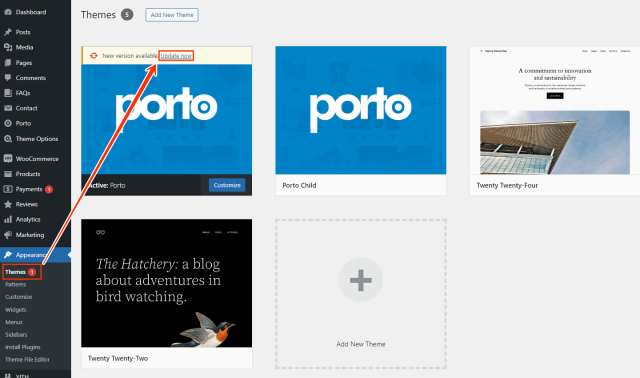This screenshot has width=640, height=378.
Task: Open the Dashboard menu
Action: click(31, 12)
